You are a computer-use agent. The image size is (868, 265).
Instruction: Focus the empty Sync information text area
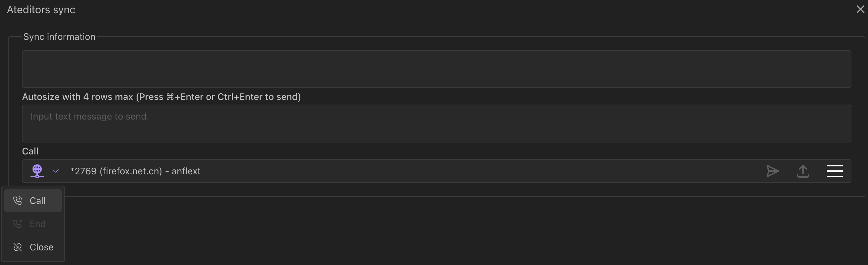coord(436,69)
